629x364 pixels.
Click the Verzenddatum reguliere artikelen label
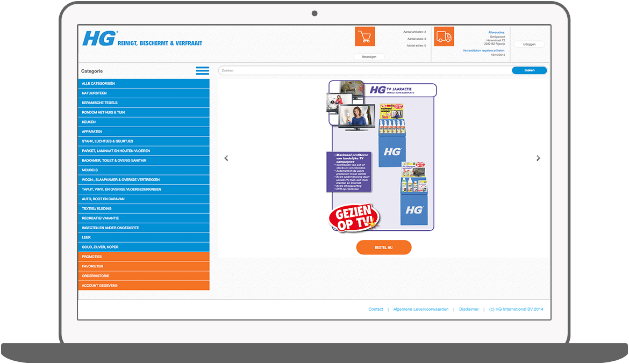point(484,51)
